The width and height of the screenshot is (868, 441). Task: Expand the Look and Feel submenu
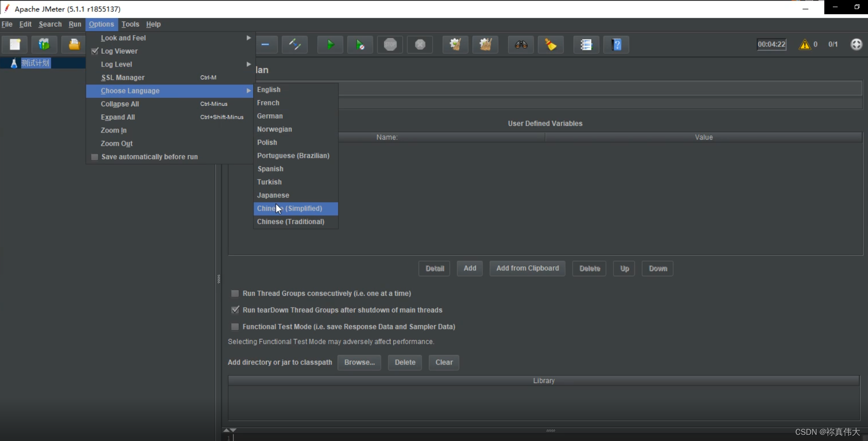pos(170,38)
